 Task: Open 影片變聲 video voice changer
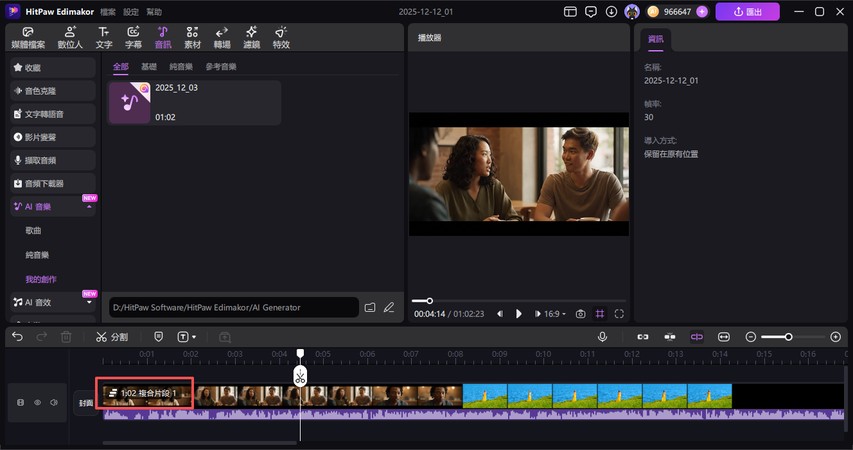click(53, 137)
